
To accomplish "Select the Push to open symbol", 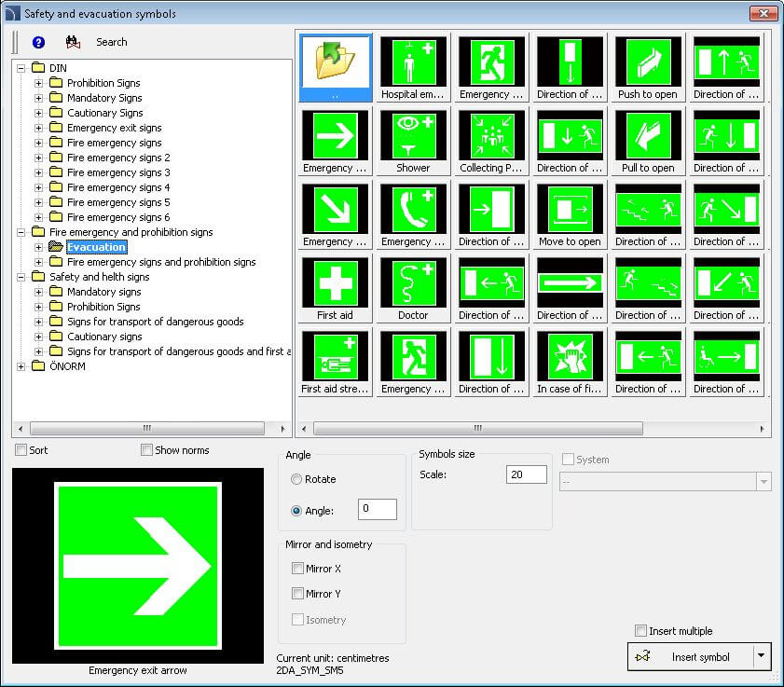I will point(647,62).
